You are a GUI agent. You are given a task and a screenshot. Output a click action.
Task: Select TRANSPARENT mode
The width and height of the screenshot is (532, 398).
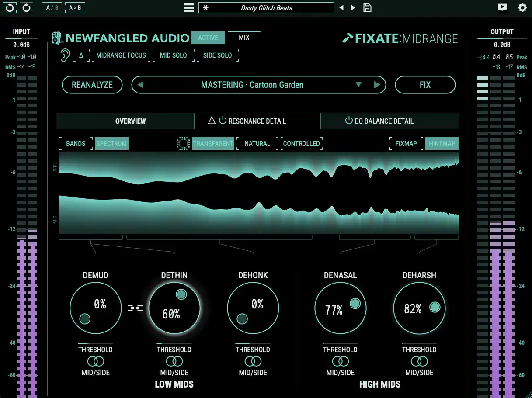(213, 143)
